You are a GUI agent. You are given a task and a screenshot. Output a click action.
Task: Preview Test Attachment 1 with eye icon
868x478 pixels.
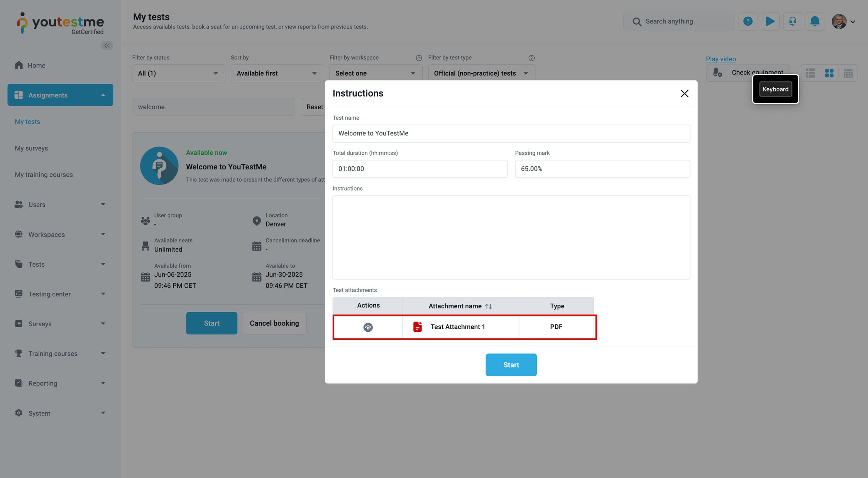(368, 327)
